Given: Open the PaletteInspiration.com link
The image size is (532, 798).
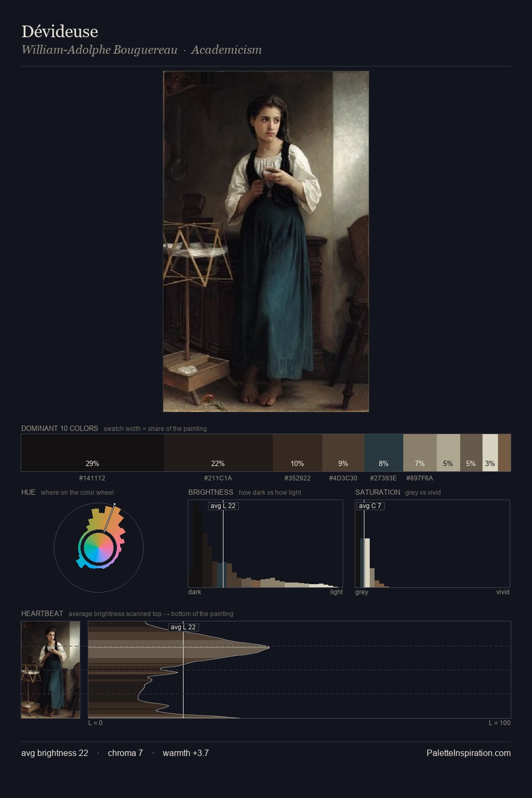Looking at the screenshot, I should [x=469, y=753].
